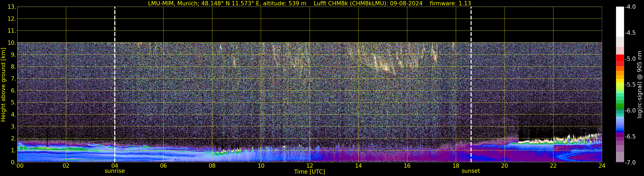Screen dimensions: 644x176
Task: Click the '24' time axis tick label
Action: 602,166
